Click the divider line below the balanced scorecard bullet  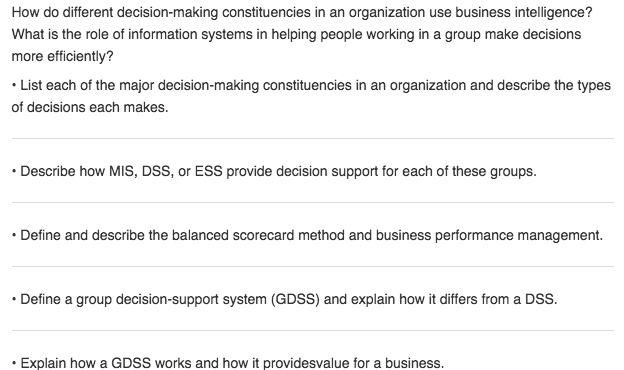(x=313, y=267)
